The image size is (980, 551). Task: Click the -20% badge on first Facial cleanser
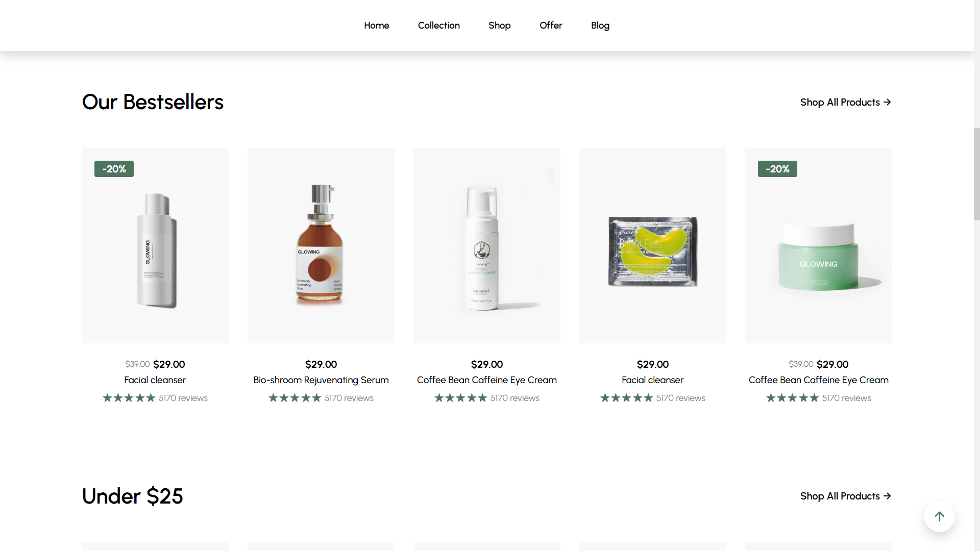coord(114,169)
